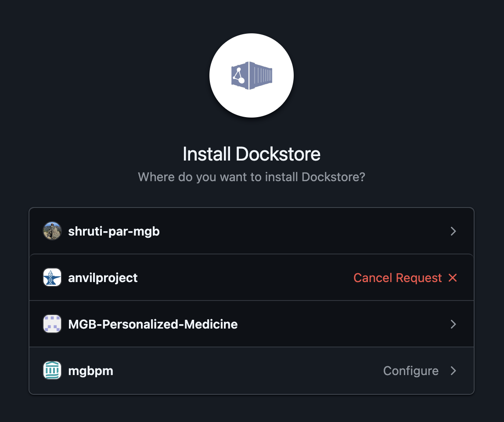
Task: Click the red X beside Cancel Request
Action: [453, 278]
